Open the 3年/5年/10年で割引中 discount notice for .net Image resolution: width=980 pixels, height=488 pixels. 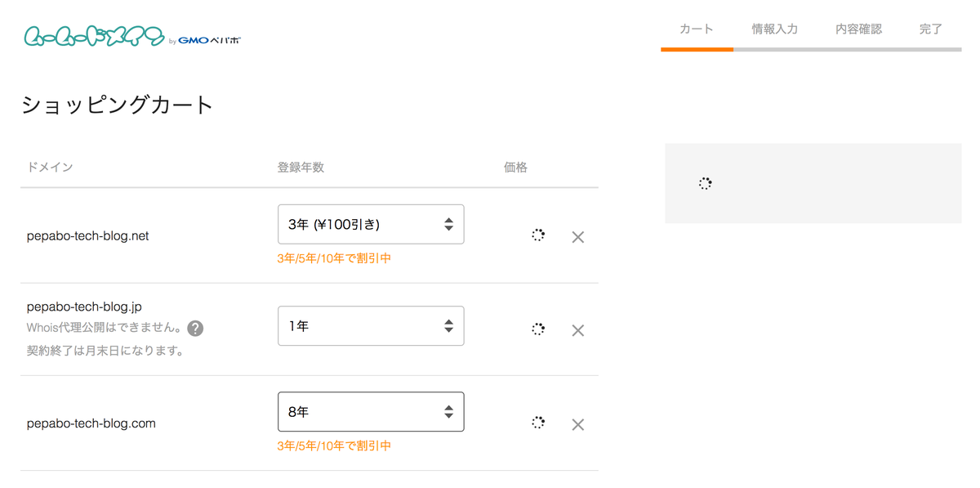tap(335, 257)
